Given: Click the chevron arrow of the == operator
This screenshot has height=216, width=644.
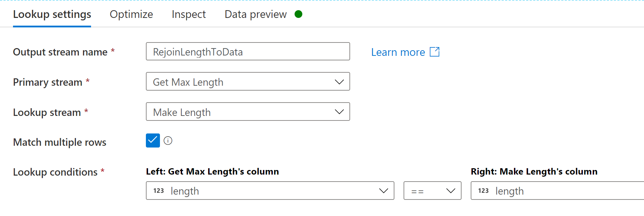Looking at the screenshot, I should click(451, 191).
